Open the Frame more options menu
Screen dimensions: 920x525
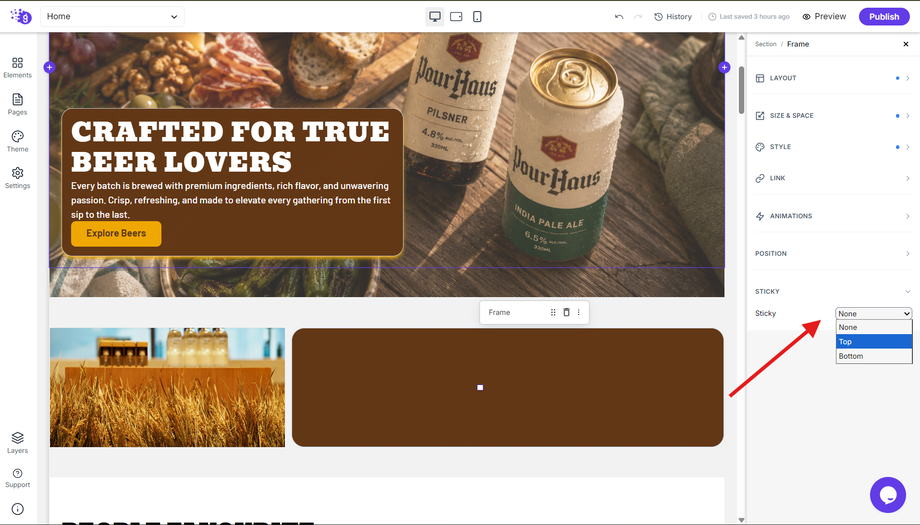point(579,312)
